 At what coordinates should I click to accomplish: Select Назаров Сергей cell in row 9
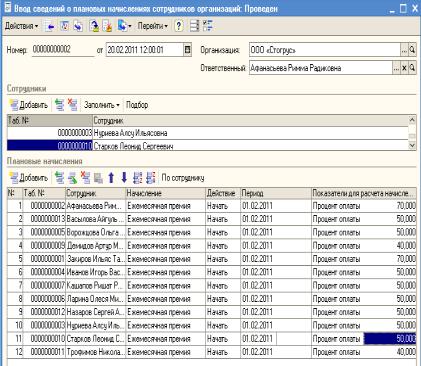click(x=95, y=312)
